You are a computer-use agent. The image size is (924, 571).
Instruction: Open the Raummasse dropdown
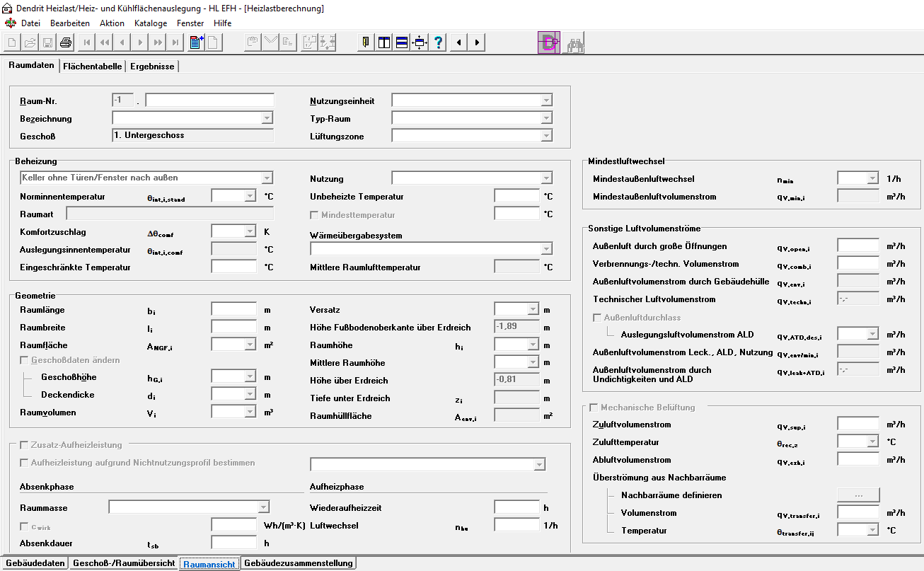point(263,507)
